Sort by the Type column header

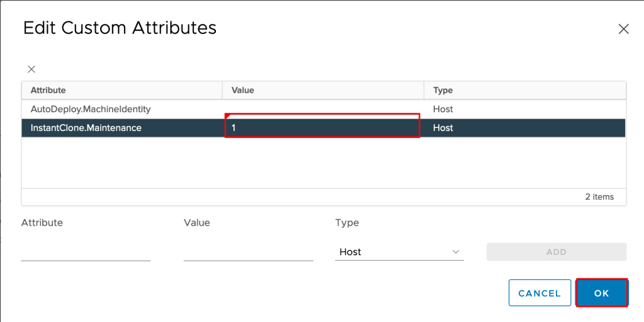click(x=443, y=90)
